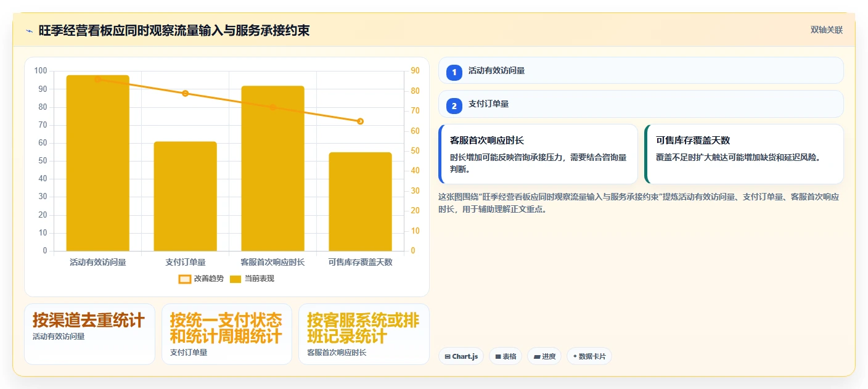Click the number 2 badge icon

click(454, 106)
